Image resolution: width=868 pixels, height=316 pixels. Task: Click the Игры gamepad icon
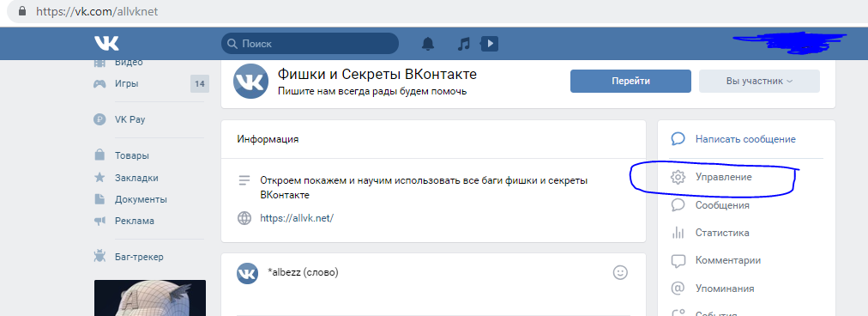pyautogui.click(x=99, y=83)
